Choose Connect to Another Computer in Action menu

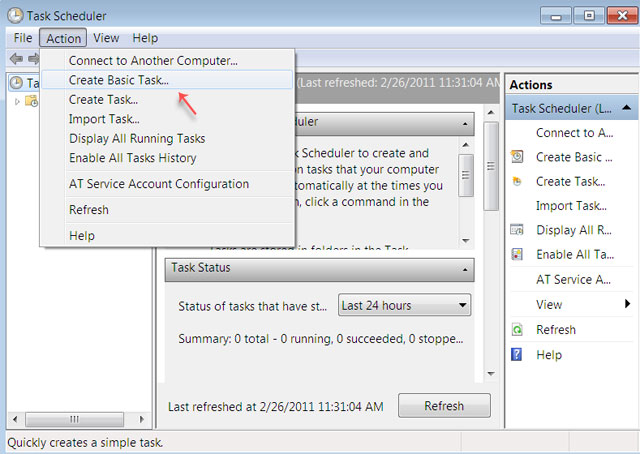click(167, 61)
